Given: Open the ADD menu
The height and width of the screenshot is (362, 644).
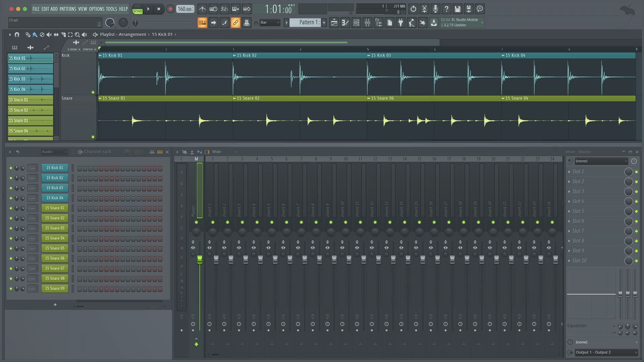Looking at the screenshot, I should pos(54,9).
